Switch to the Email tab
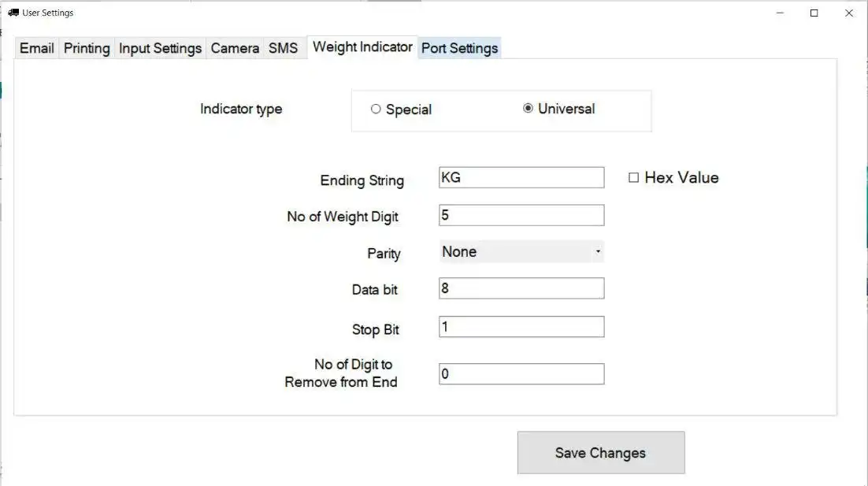Image resolution: width=868 pixels, height=486 pixels. click(x=36, y=48)
